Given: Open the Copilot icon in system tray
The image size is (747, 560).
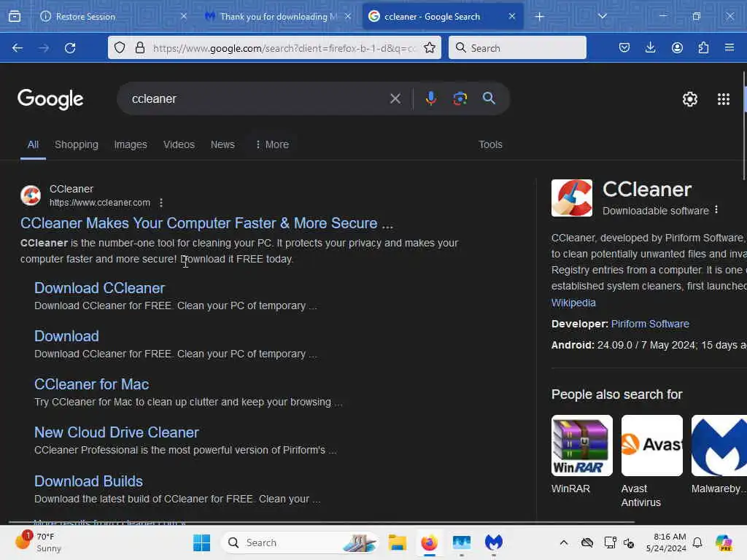Looking at the screenshot, I should pos(724,542).
